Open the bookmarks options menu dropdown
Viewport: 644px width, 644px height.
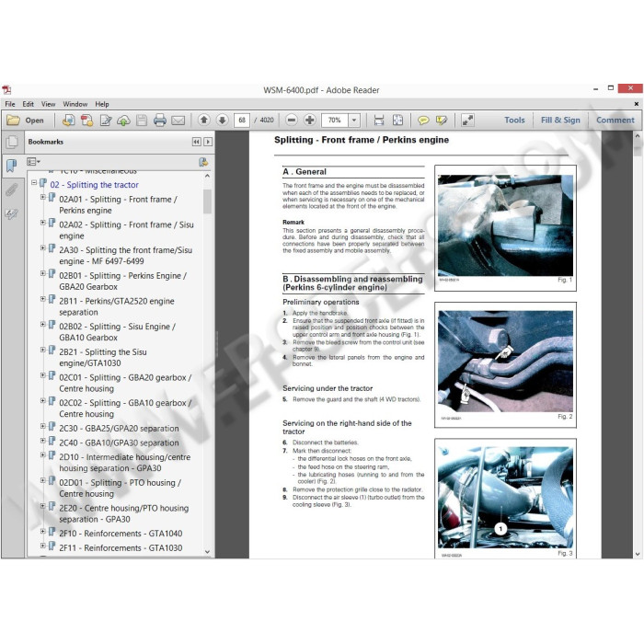33,162
